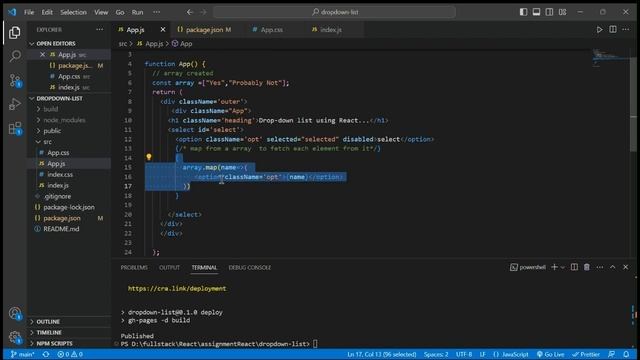
Task: Expand the build folder
Action: [x=51, y=109]
